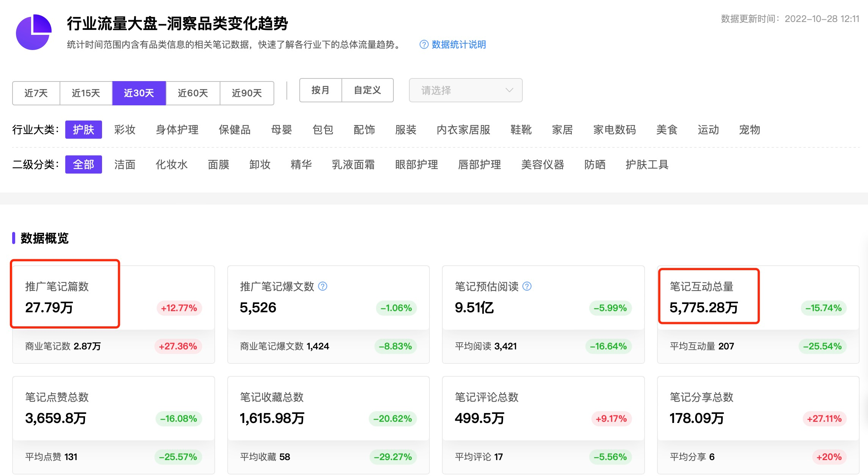Filter by 美容仪器 subcategory
This screenshot has height=476, width=868.
coord(542,164)
